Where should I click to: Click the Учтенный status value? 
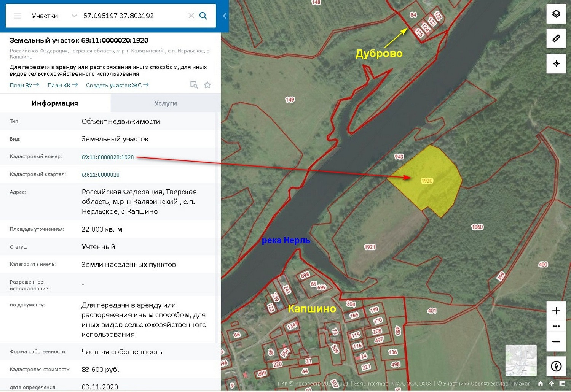click(x=98, y=247)
